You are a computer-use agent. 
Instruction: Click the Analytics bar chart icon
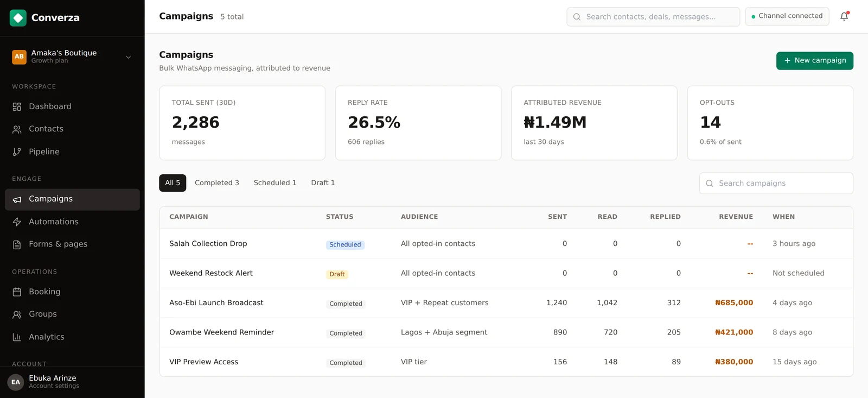point(17,337)
